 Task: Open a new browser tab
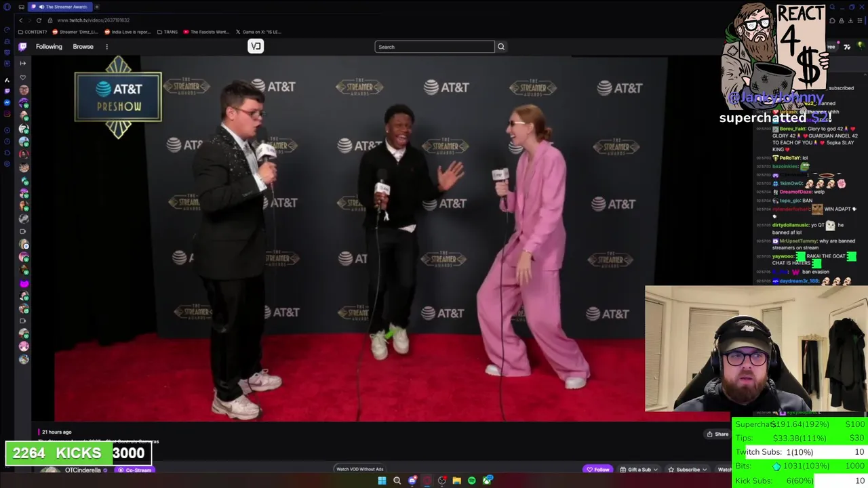pos(97,7)
